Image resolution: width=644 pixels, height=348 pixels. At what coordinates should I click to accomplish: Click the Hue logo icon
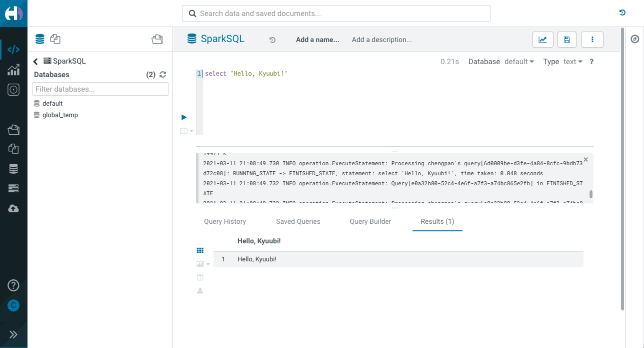13,14
